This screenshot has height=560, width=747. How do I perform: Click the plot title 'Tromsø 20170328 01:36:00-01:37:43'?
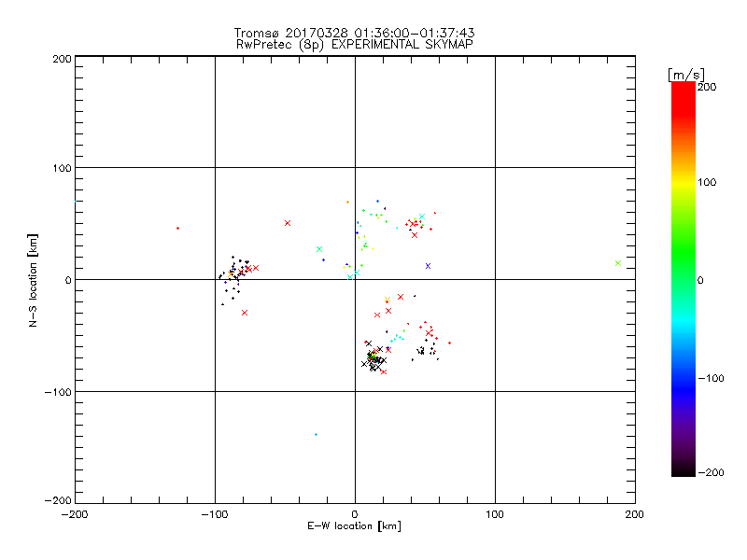tap(354, 33)
